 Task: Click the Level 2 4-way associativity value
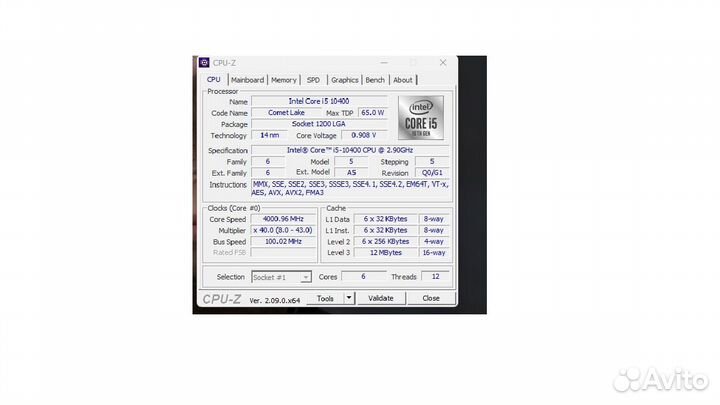(x=434, y=242)
